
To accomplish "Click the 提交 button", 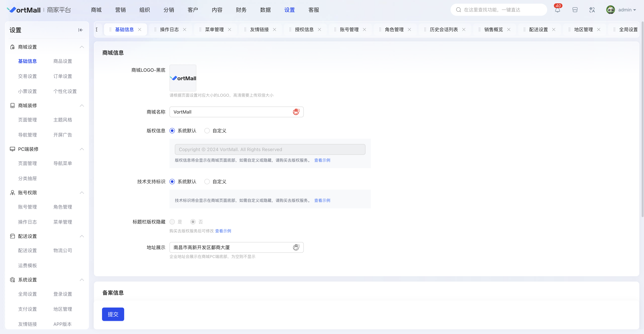I will [x=113, y=314].
